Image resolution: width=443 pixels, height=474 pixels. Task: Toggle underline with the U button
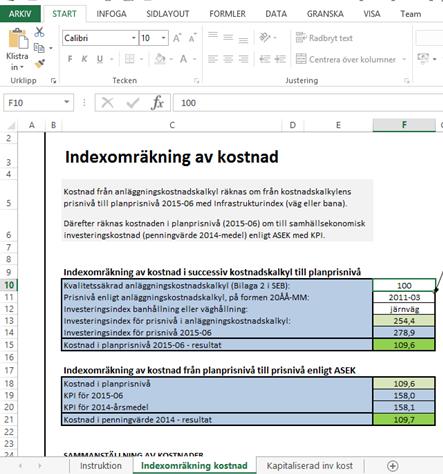coord(100,59)
